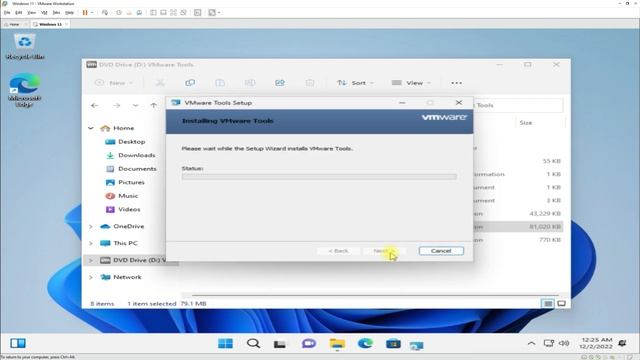640x360 pixels.
Task: Expand the OneDrive tree node
Action: coord(91,227)
